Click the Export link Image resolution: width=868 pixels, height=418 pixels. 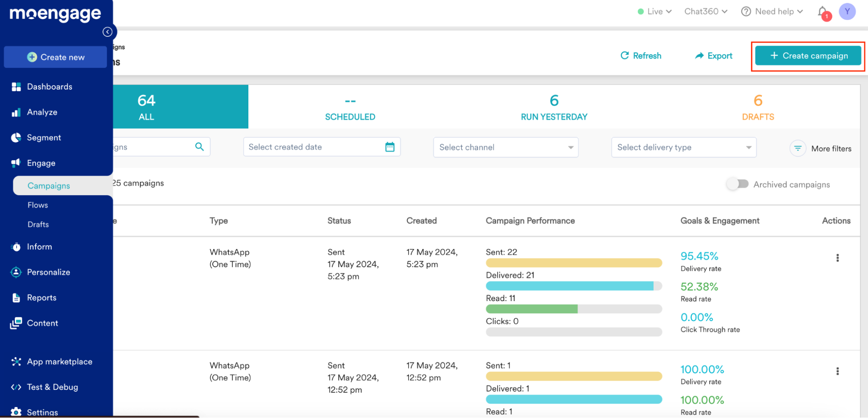click(x=713, y=56)
